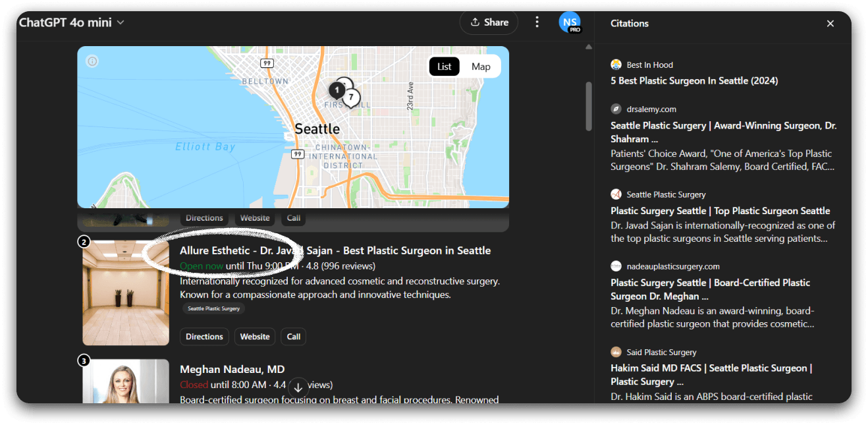Click the map info icon
The width and height of the screenshot is (868, 425).
tap(92, 61)
